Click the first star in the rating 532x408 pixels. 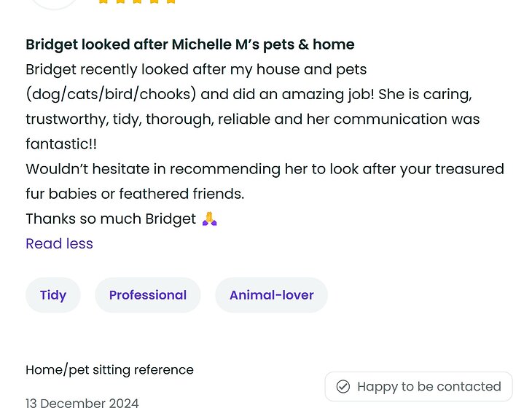(x=103, y=1)
